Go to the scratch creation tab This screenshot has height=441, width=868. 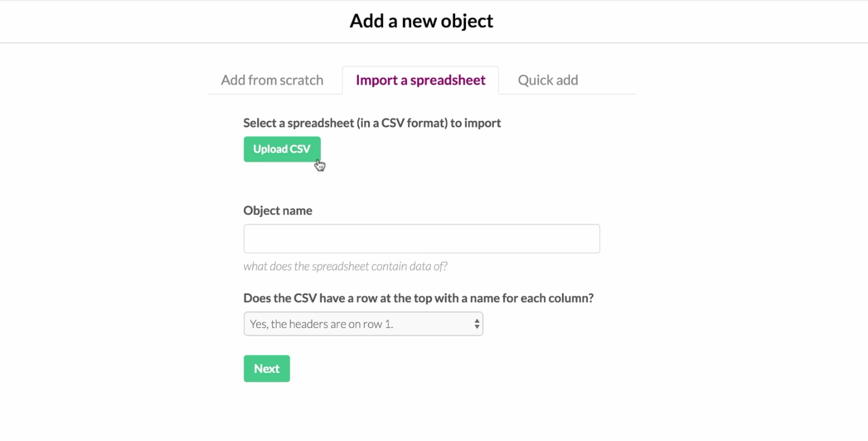click(x=272, y=81)
